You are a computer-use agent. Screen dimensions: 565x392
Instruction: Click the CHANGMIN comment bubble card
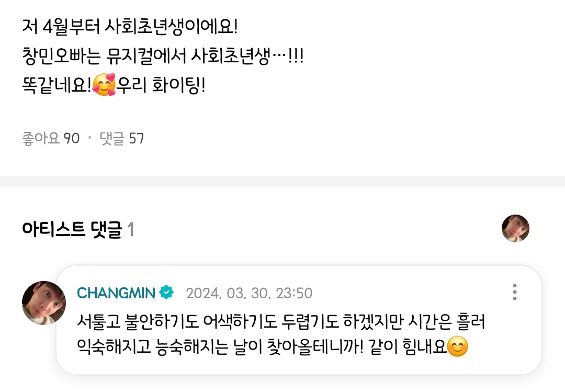click(299, 320)
